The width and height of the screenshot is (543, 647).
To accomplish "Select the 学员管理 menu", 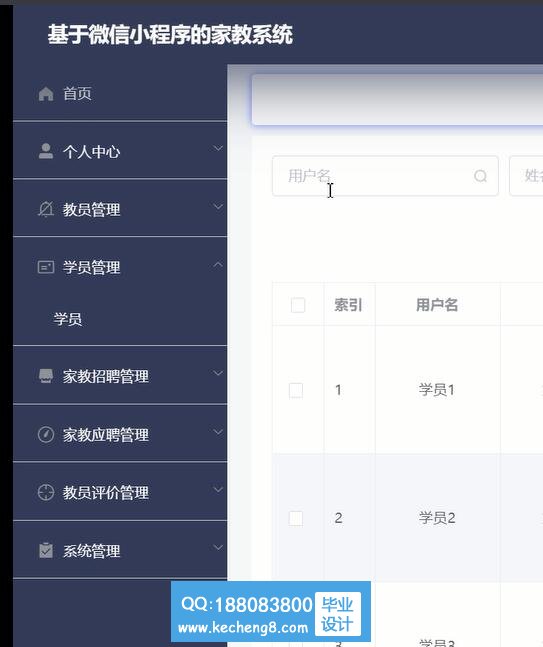I will [120, 267].
